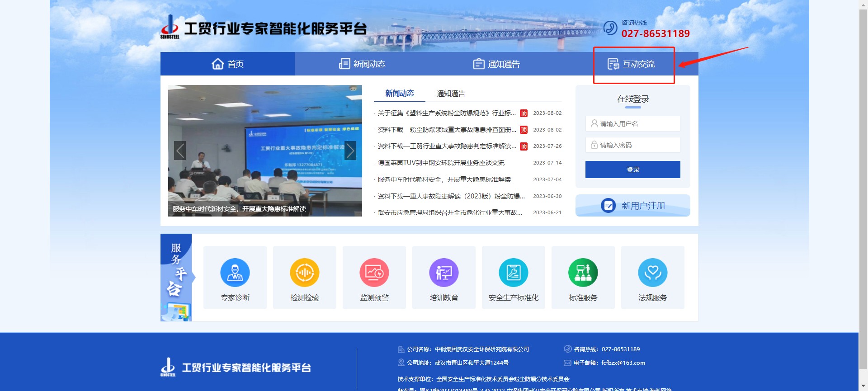The height and width of the screenshot is (391, 868).
Task: Click the scrollbar up arrow
Action: pyautogui.click(x=863, y=4)
